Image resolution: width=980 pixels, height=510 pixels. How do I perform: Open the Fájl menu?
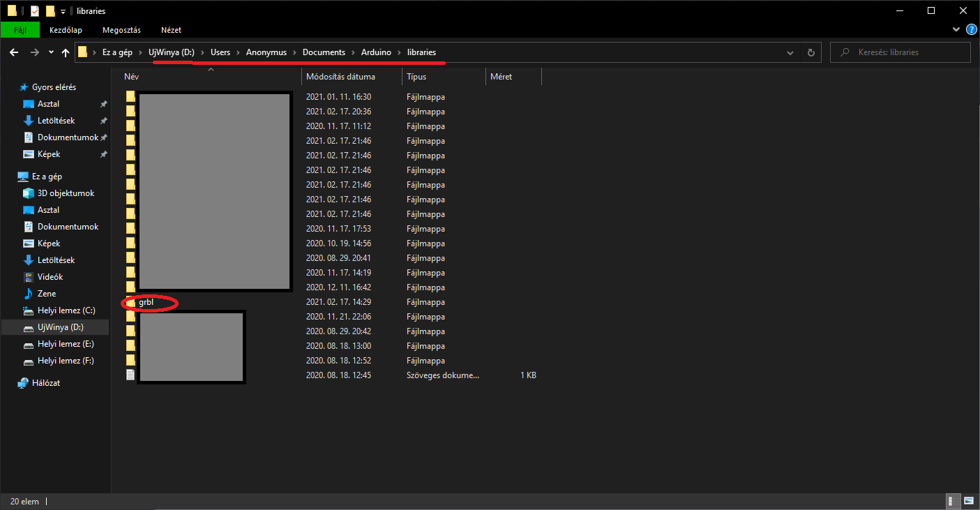[21, 30]
